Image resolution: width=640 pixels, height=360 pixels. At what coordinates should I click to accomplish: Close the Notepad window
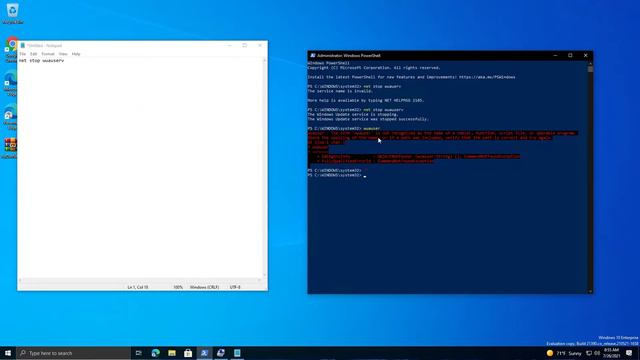(260, 46)
